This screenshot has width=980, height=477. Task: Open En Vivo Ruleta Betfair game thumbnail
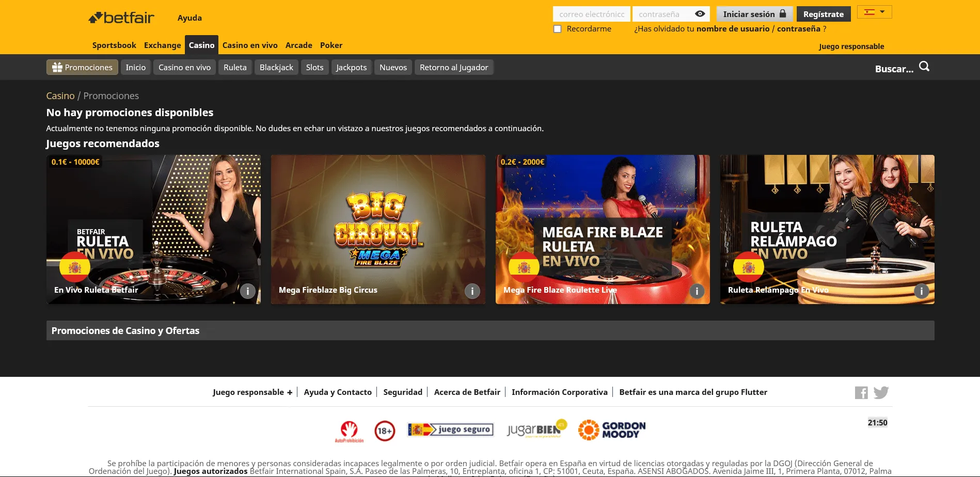[x=153, y=229]
